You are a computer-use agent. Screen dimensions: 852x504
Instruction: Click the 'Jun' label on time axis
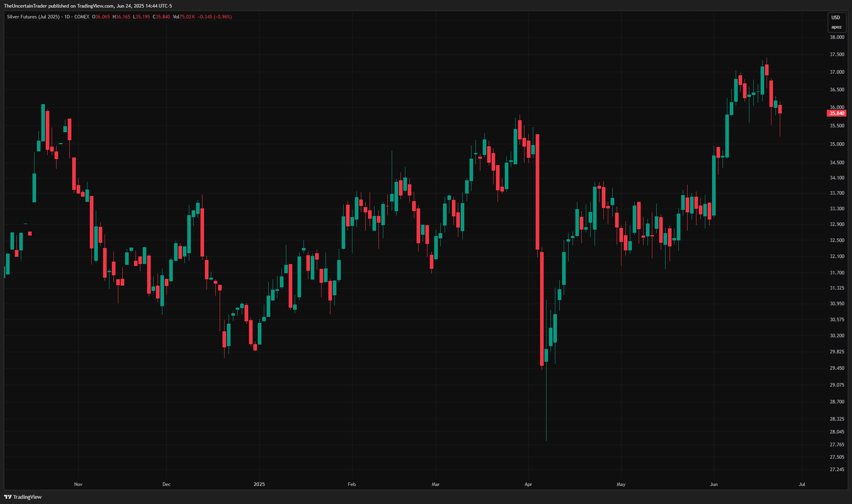tap(714, 484)
